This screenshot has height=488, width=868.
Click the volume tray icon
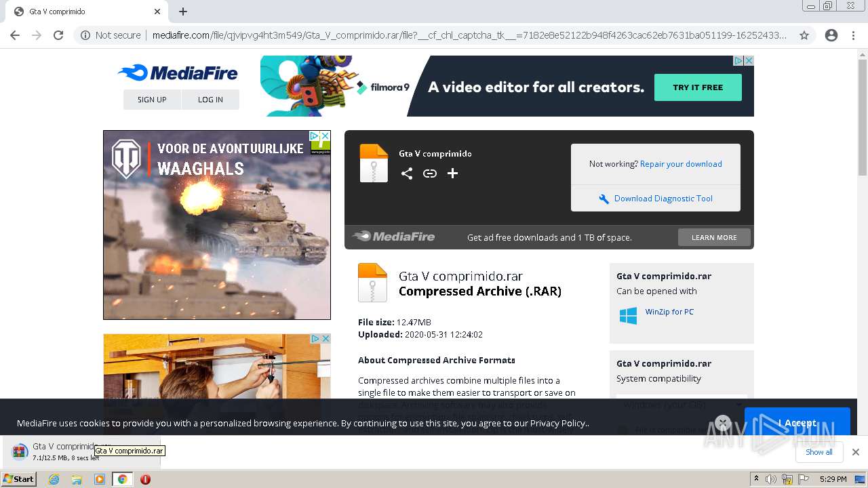pos(771,479)
